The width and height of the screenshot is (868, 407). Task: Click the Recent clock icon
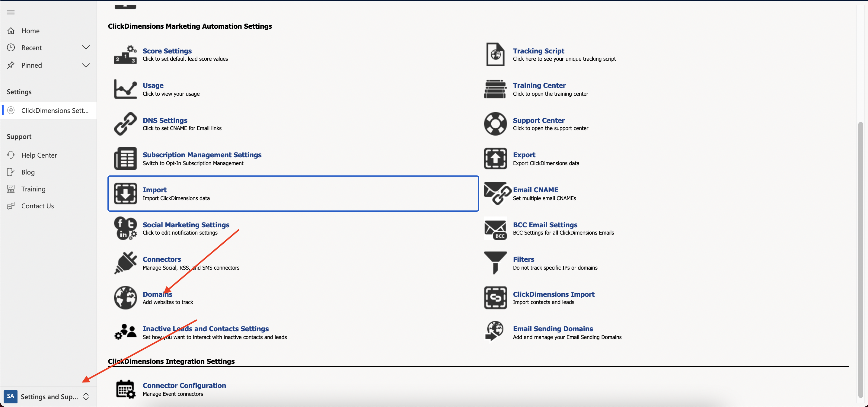pos(11,47)
